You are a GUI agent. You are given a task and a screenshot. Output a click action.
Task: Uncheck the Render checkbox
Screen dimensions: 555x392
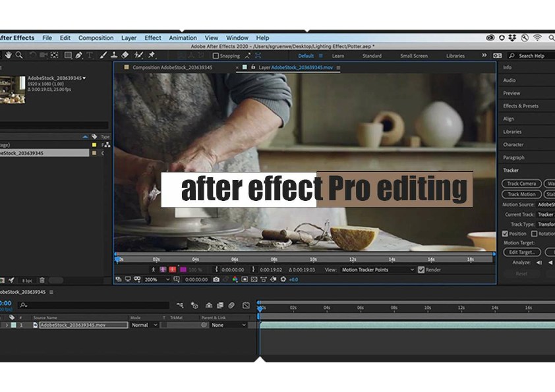point(421,270)
